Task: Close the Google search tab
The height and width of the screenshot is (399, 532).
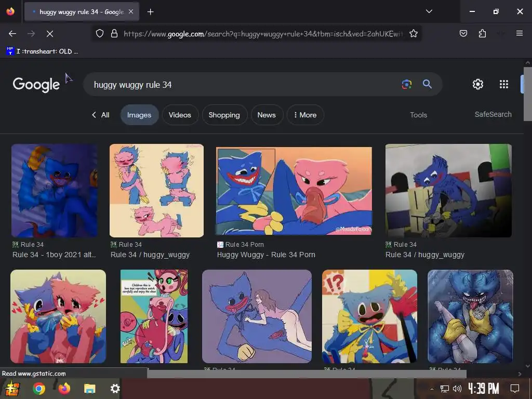Action: pos(131,11)
